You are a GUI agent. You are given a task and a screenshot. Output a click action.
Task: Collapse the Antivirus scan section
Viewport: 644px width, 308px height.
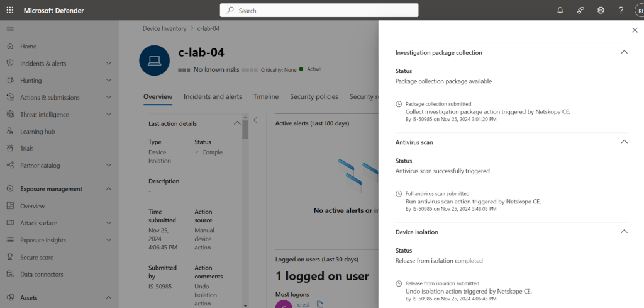[624, 142]
